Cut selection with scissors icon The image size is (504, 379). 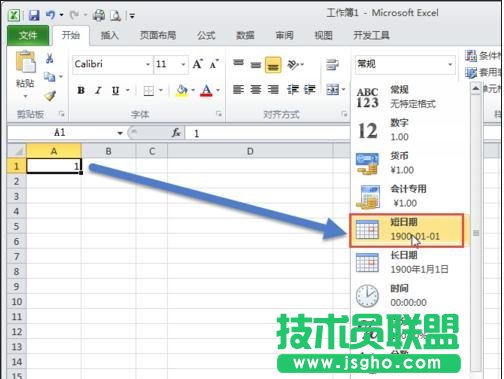(49, 59)
